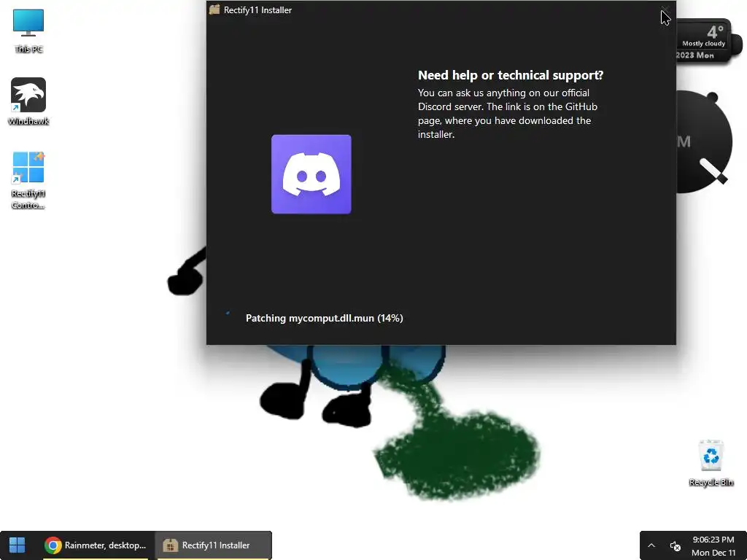Click the 'Patching mycomput.dll.mun (14%)' status text

325,318
